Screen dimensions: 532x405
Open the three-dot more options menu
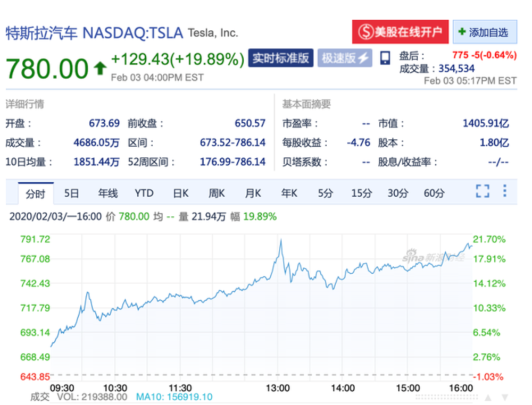[505, 191]
